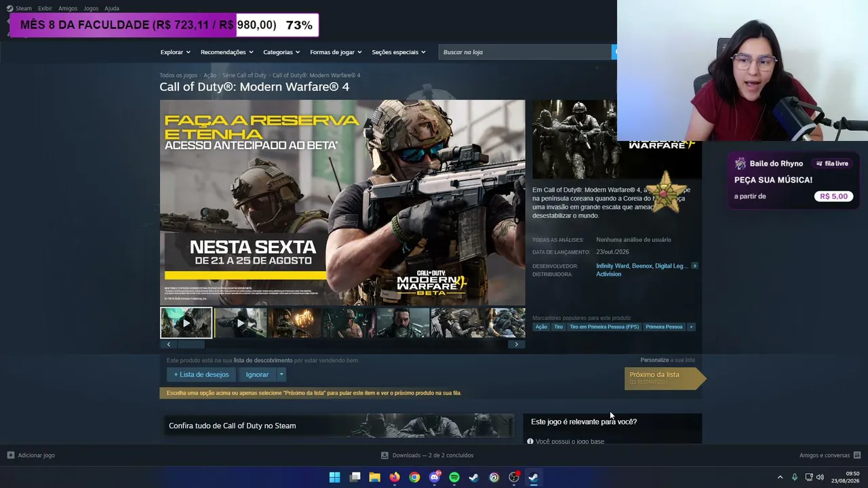The image size is (868, 488).
Task: Expand the Explorar store dropdown
Action: [175, 52]
